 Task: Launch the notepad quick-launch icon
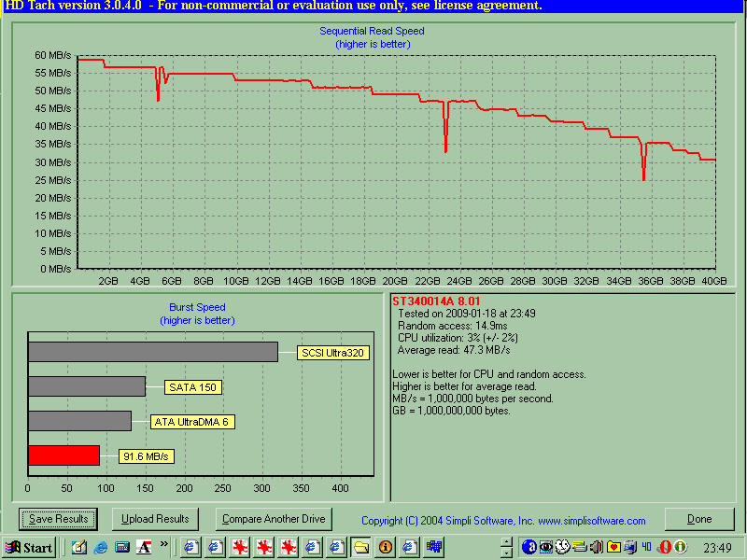(78, 547)
